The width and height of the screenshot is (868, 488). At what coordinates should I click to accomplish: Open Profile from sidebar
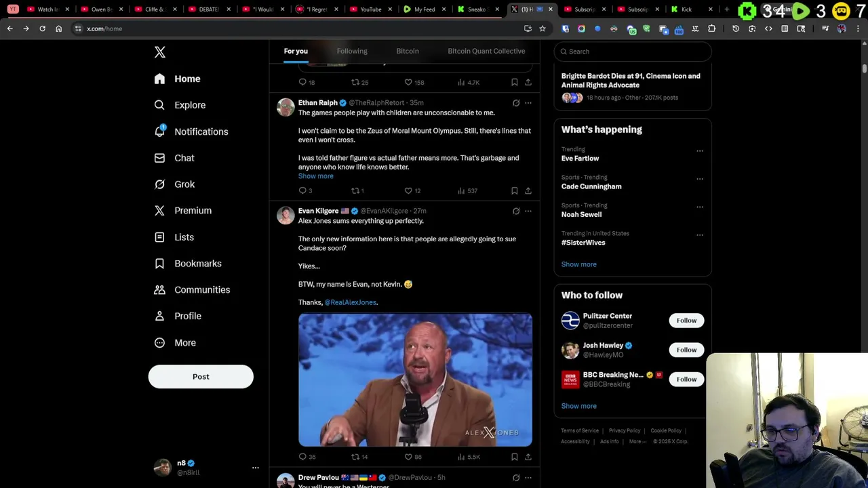coord(178,316)
